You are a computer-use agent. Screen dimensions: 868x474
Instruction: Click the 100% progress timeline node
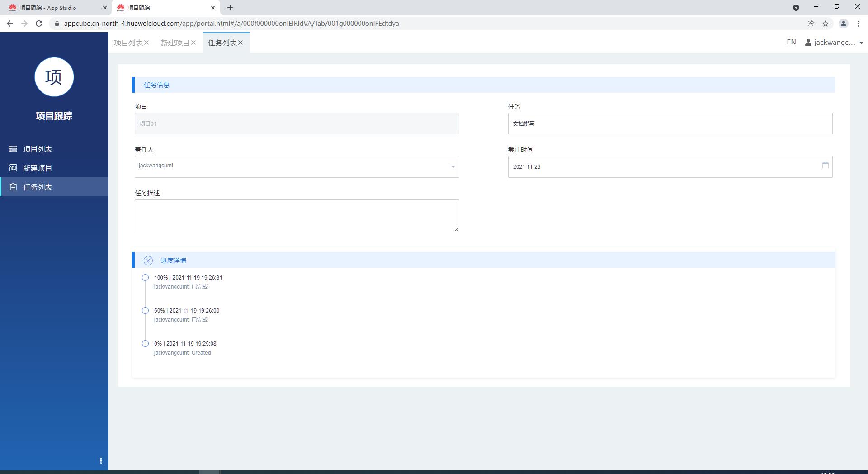coord(145,278)
